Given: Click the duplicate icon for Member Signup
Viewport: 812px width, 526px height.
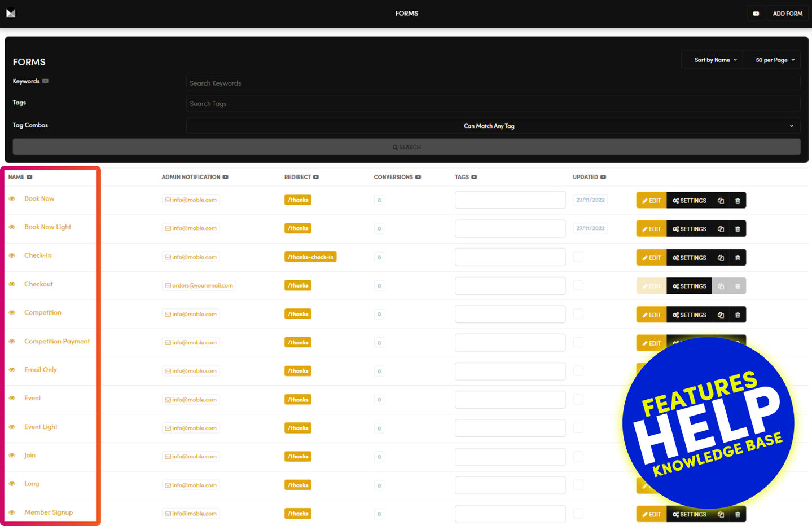Looking at the screenshot, I should (x=721, y=514).
